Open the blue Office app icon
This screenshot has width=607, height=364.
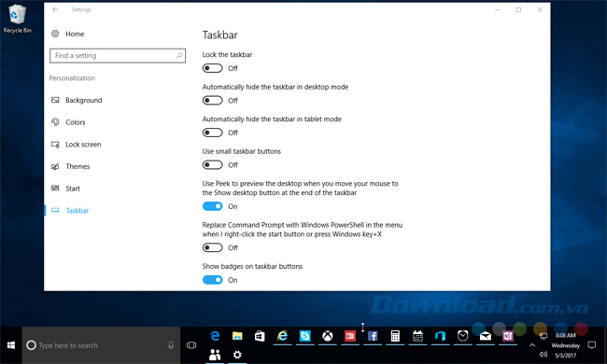point(440,336)
